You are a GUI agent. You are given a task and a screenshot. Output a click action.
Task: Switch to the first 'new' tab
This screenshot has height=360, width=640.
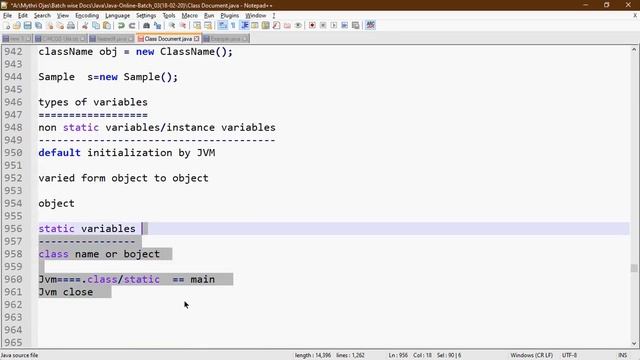(16, 39)
